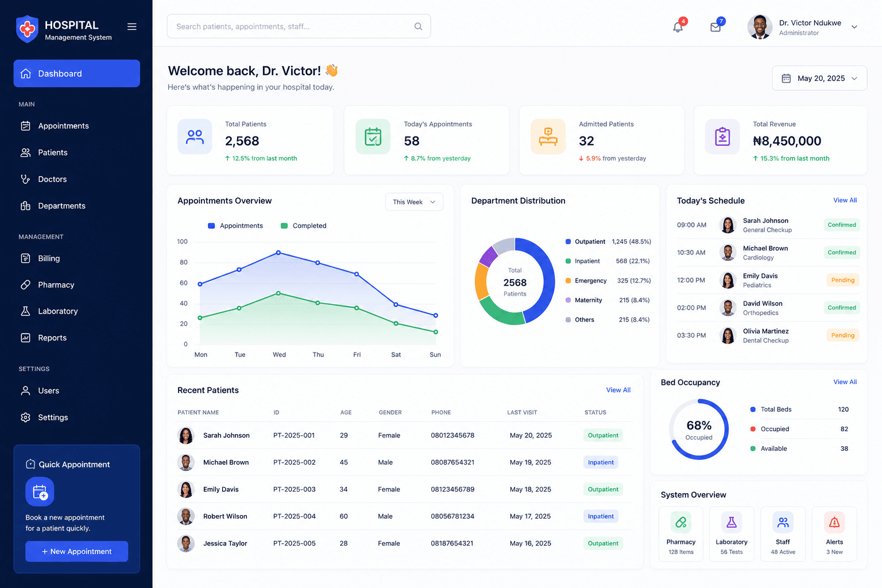The image size is (882, 588).
Task: Click View All in Recent Patients
Action: pos(618,390)
